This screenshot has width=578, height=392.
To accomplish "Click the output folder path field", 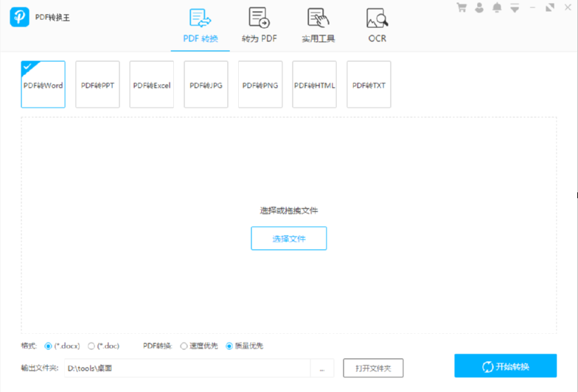I will tap(187, 368).
